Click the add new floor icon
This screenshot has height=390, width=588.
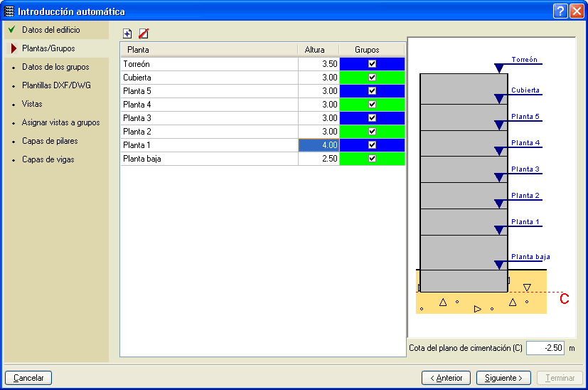coord(127,33)
